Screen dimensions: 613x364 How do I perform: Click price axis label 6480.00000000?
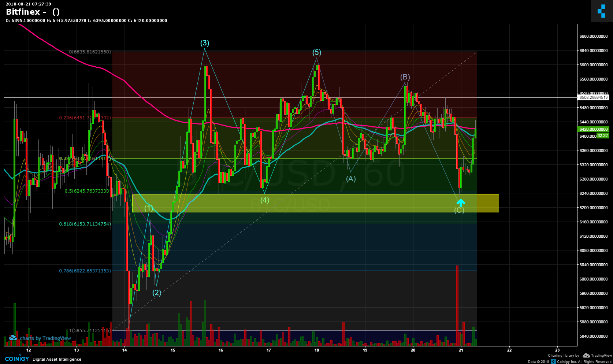tap(593, 108)
